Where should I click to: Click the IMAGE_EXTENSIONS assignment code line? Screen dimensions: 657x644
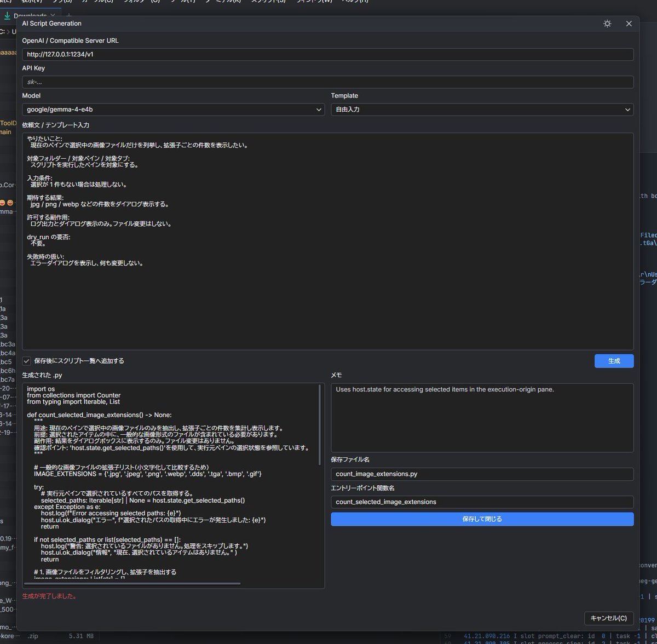tap(148, 474)
